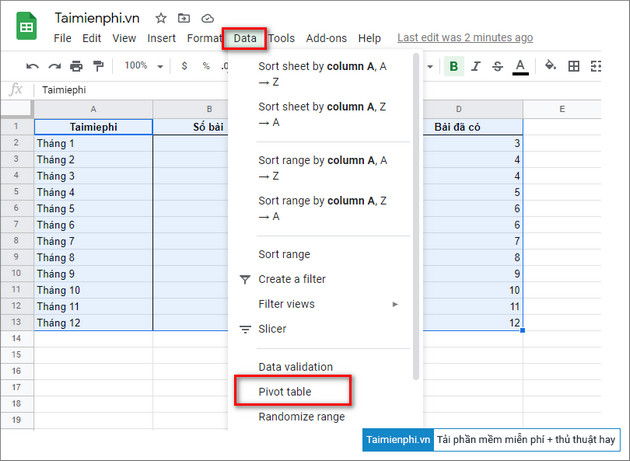Undo the last action
The width and height of the screenshot is (630, 461).
click(32, 66)
